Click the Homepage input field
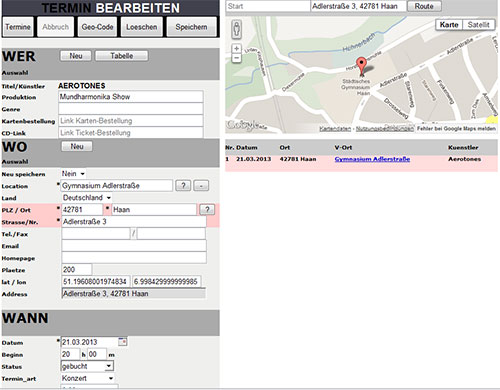Screen dimensions: 500x390 134,258
